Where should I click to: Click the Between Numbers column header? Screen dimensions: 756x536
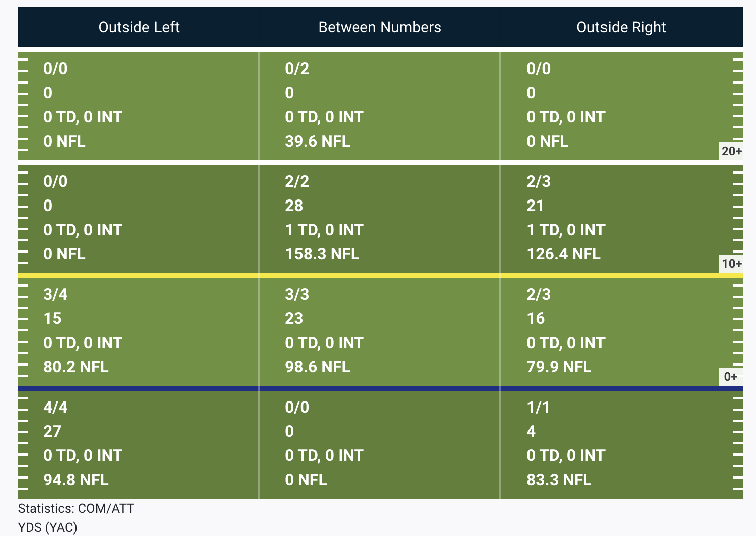[x=380, y=27]
